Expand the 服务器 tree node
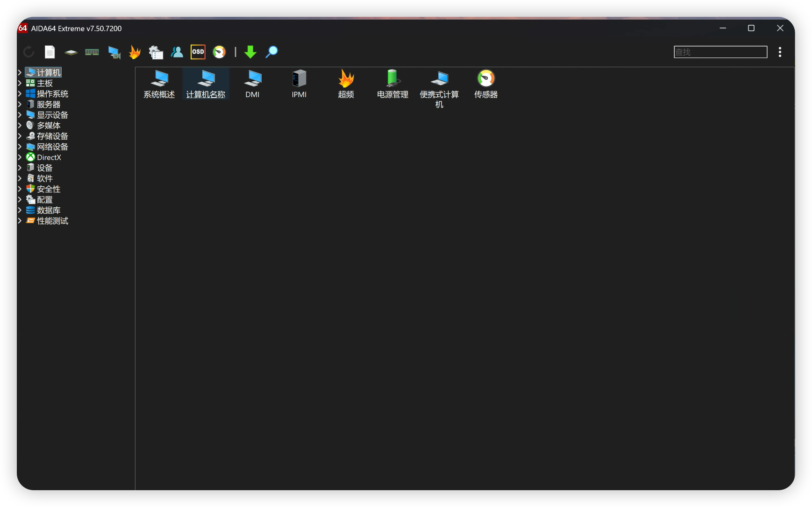The width and height of the screenshot is (812, 507). pos(20,104)
